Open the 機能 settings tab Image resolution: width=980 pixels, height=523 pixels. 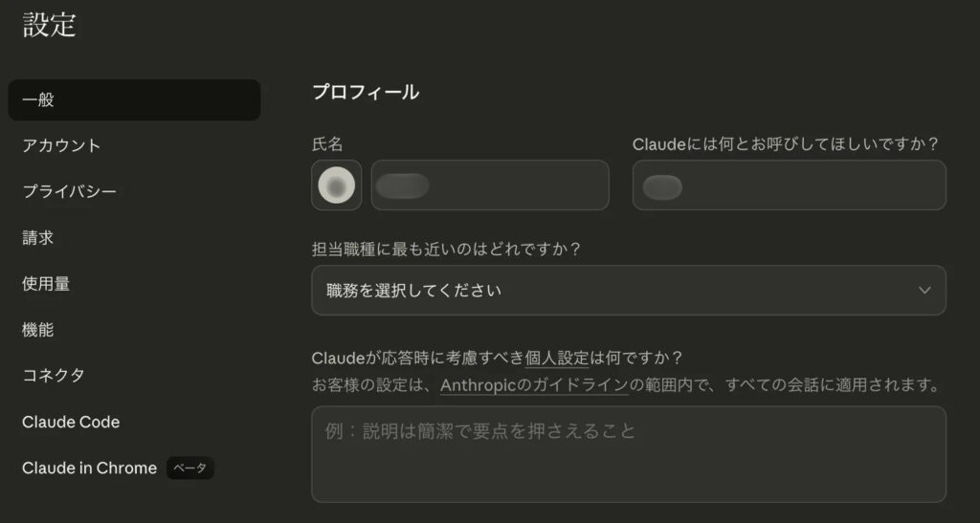(x=38, y=330)
